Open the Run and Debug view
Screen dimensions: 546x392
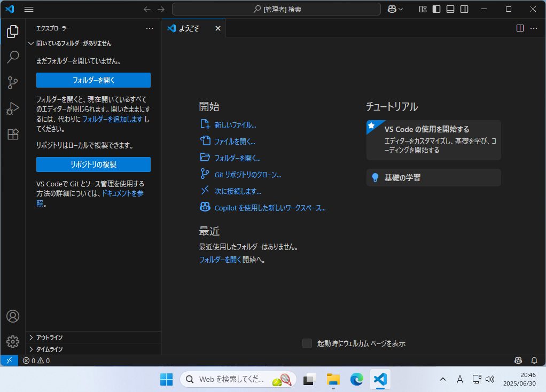[12, 108]
